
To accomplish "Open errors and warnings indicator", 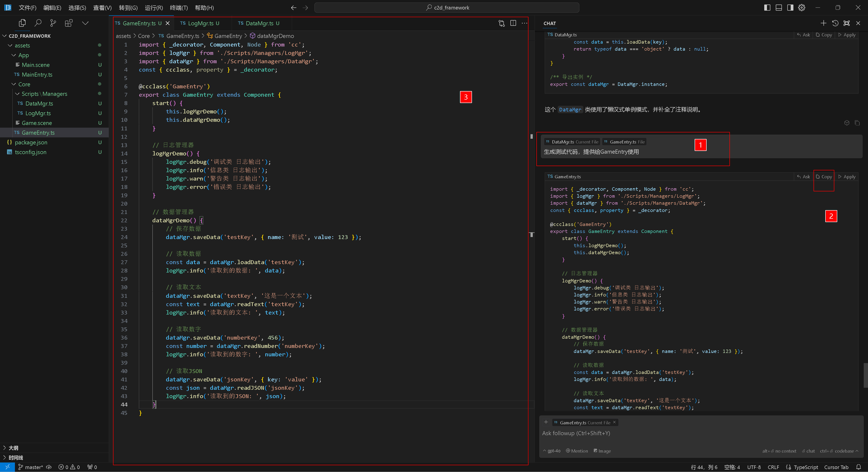I will (69, 467).
